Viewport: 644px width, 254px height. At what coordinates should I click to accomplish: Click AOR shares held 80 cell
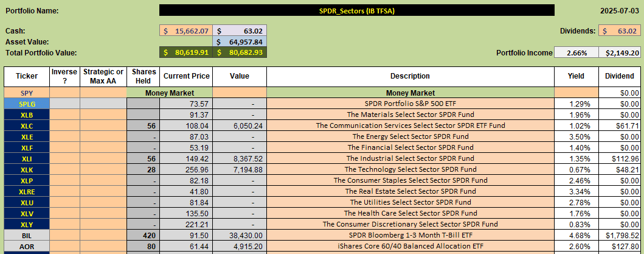[x=144, y=246]
